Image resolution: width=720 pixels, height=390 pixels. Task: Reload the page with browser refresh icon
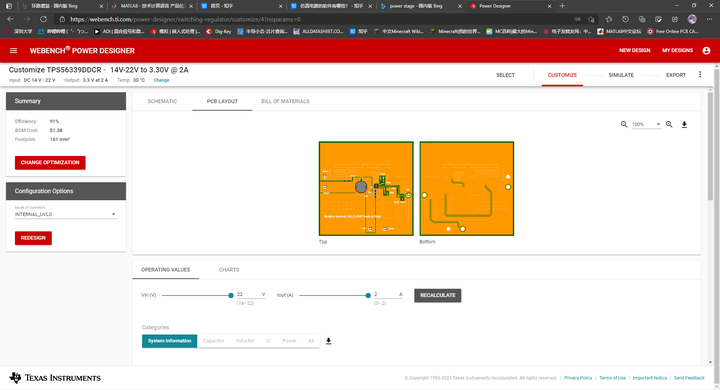43,19
